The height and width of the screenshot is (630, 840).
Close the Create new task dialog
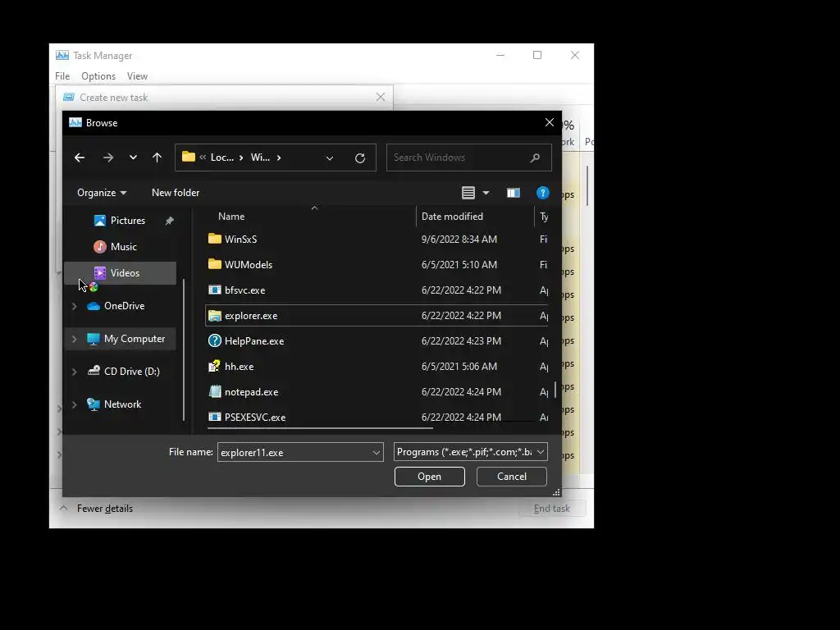(x=381, y=97)
